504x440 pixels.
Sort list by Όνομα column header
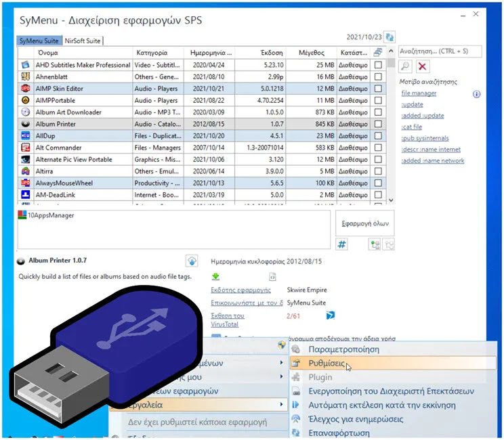(x=83, y=53)
